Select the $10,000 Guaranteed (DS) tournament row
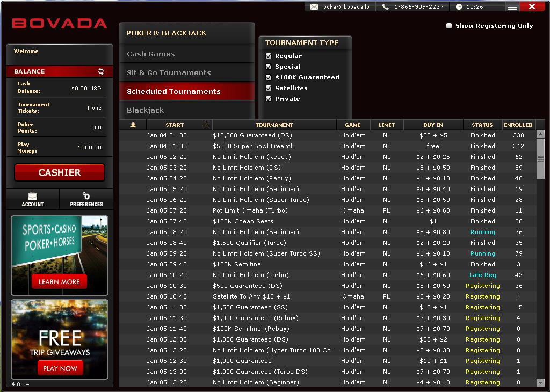The image size is (550, 392). pos(327,135)
